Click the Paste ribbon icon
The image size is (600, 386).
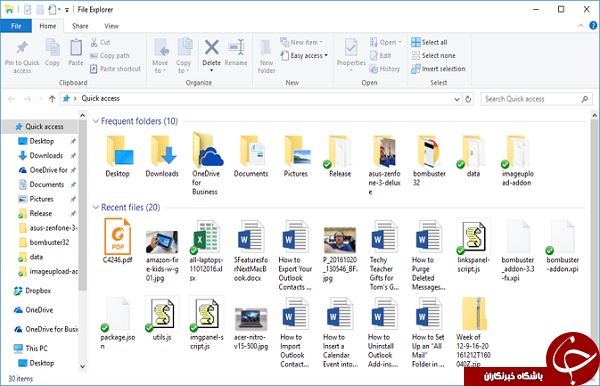click(x=76, y=48)
